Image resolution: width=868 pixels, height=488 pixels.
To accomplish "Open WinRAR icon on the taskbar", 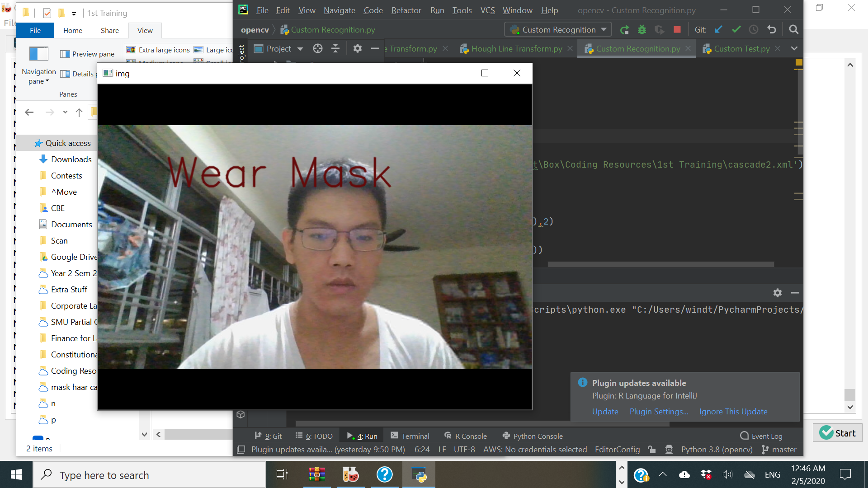I will (317, 474).
